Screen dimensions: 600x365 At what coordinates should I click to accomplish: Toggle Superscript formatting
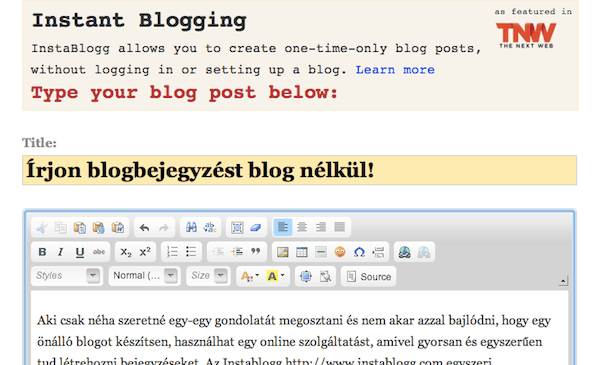145,252
